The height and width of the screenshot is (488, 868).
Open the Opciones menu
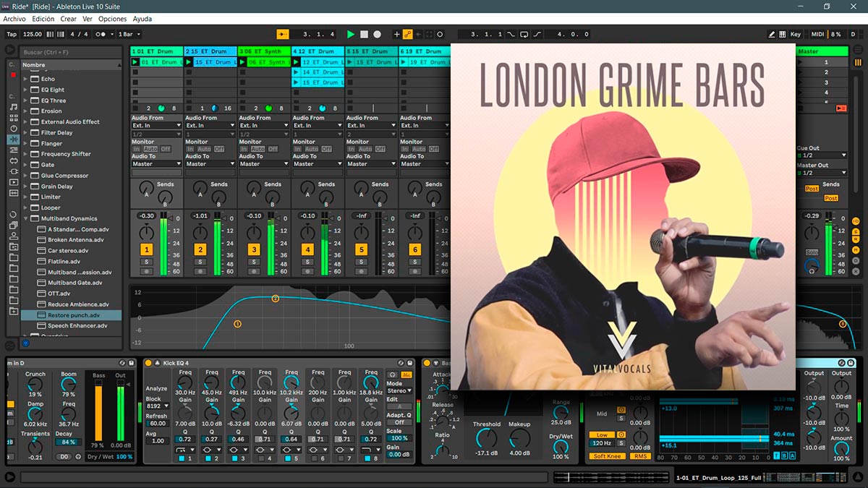pos(112,19)
